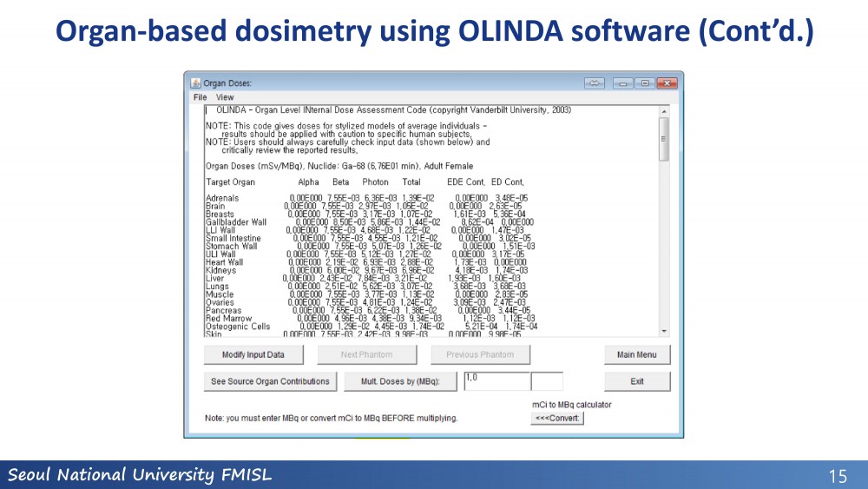
Task: Open the File menu
Action: [x=200, y=97]
